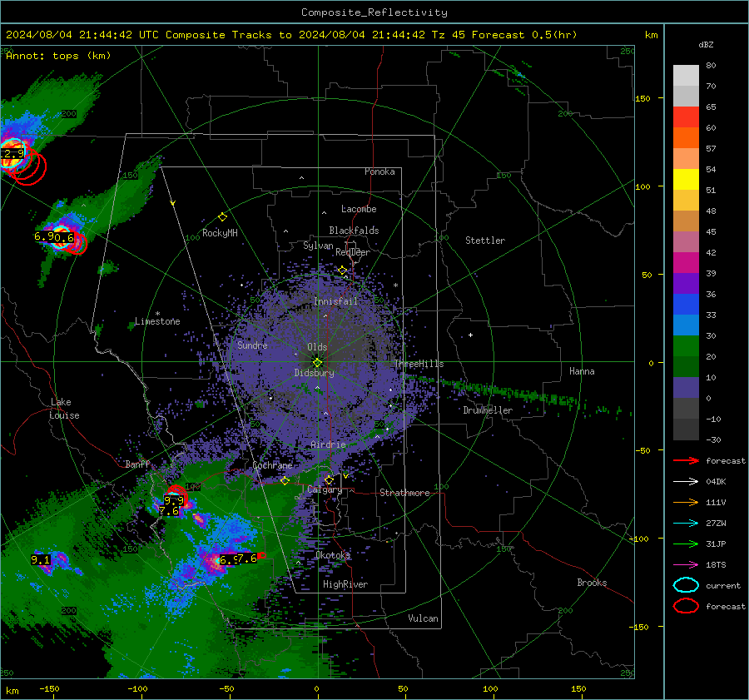Viewport: 749px width, 700px height.
Task: Click the Hanna city label
Action: 582,371
